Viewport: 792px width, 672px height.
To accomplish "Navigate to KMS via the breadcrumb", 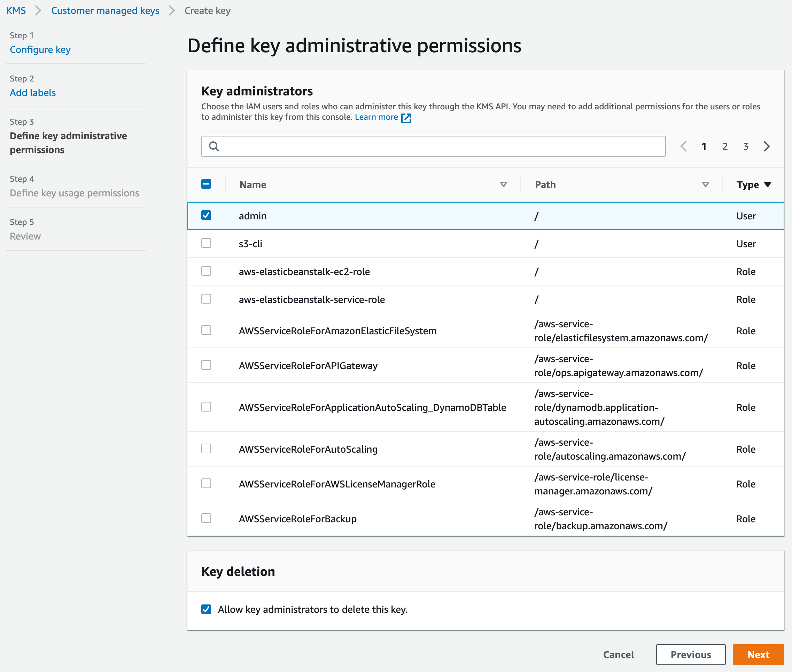I will (x=16, y=10).
